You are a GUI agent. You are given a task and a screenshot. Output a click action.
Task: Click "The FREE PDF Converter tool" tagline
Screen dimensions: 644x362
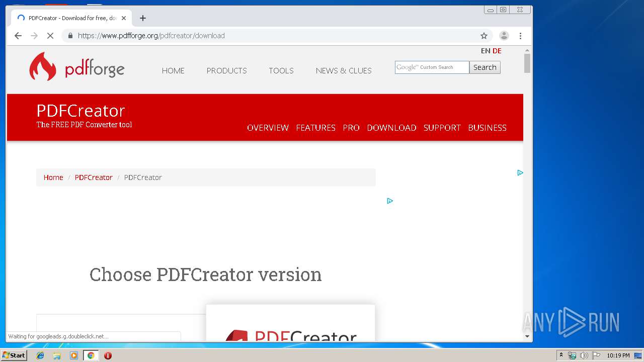pyautogui.click(x=84, y=125)
